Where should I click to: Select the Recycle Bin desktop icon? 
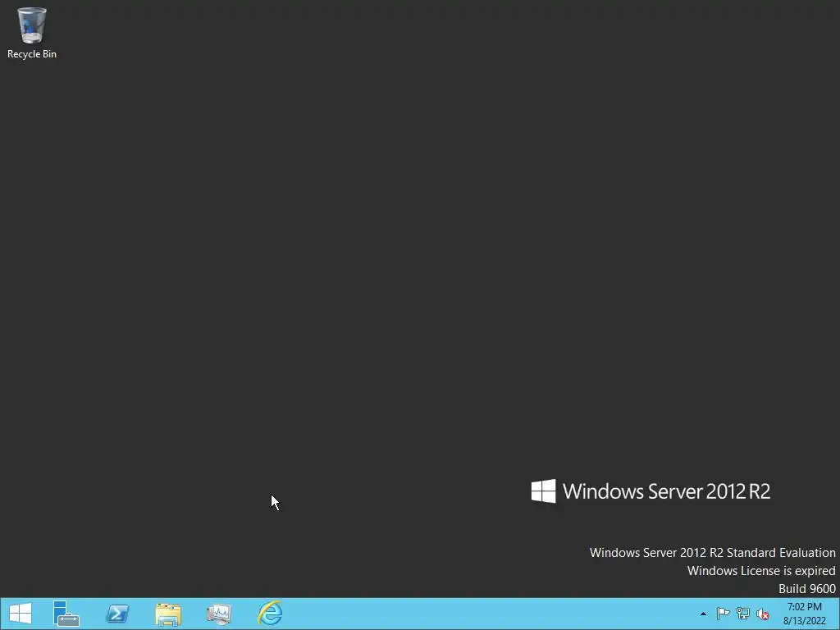(32, 33)
